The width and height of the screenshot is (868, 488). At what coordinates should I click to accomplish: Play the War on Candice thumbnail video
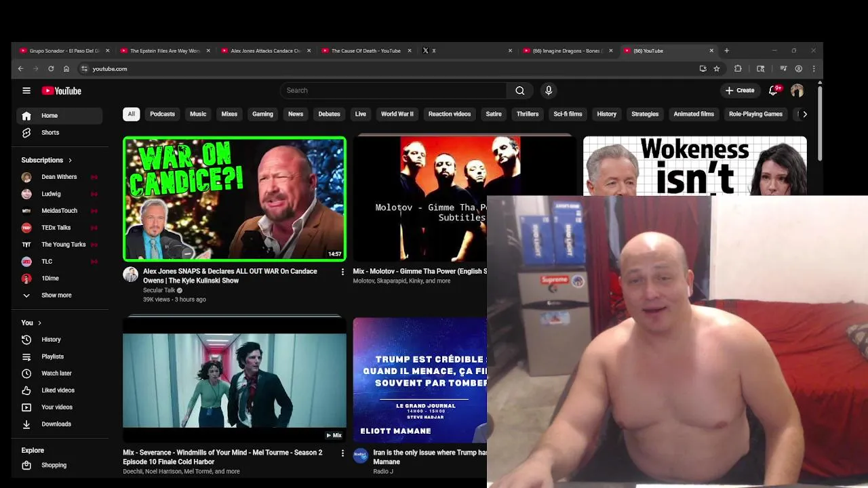[x=235, y=199]
